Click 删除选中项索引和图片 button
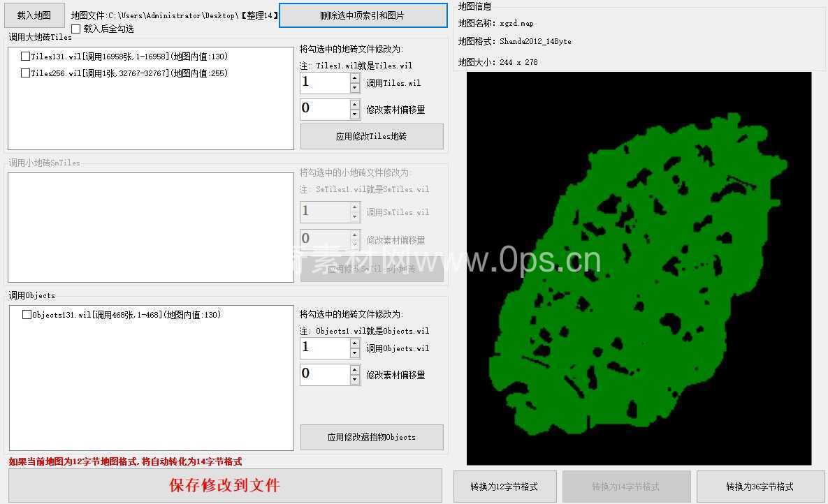The image size is (828, 504). point(363,15)
